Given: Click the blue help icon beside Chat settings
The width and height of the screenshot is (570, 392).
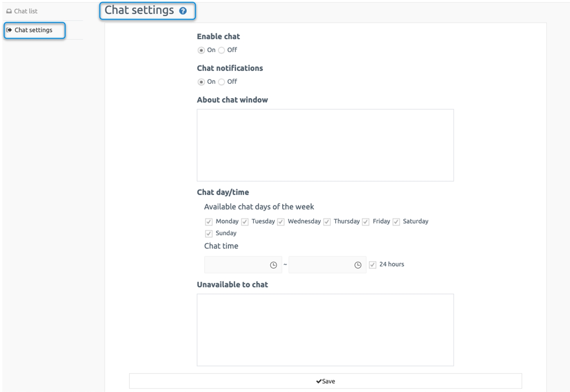Looking at the screenshot, I should coord(183,11).
